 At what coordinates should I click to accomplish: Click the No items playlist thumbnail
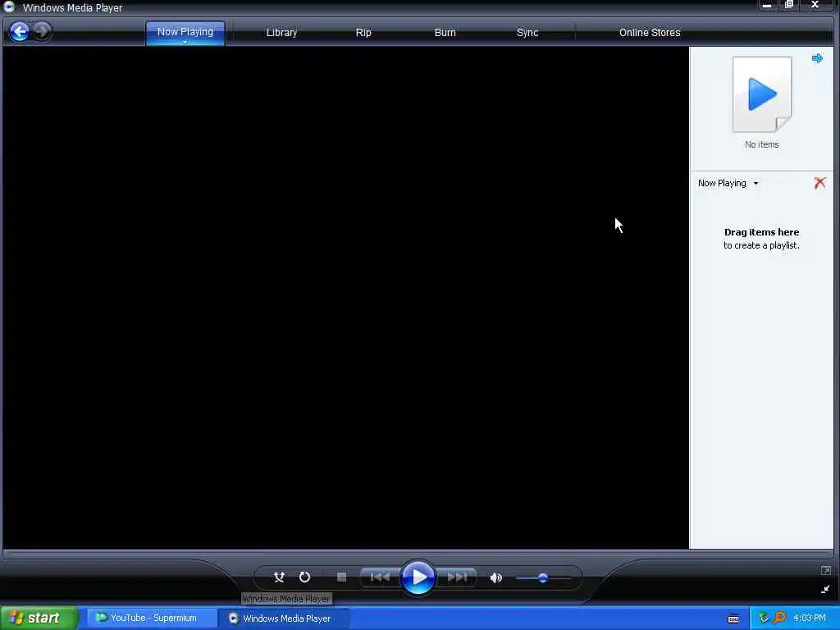[x=762, y=94]
